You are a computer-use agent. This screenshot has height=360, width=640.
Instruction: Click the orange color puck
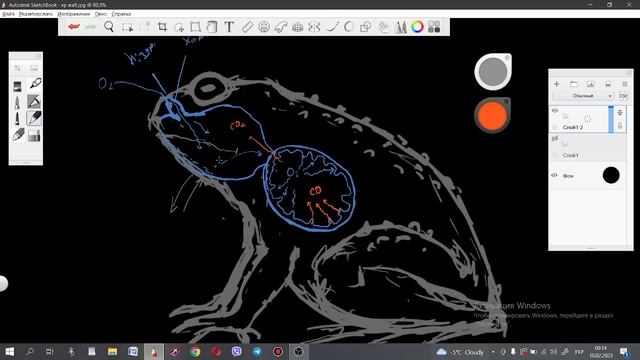492,115
